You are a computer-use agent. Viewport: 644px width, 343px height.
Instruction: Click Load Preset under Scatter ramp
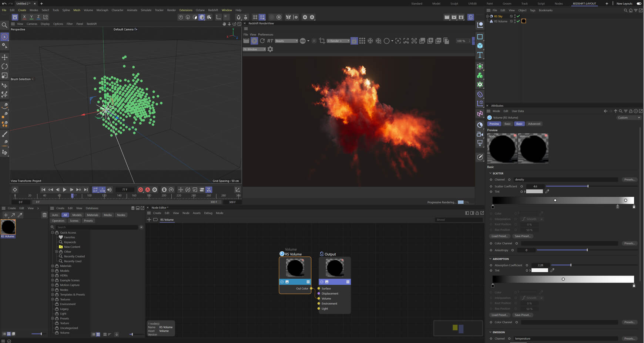(x=499, y=236)
